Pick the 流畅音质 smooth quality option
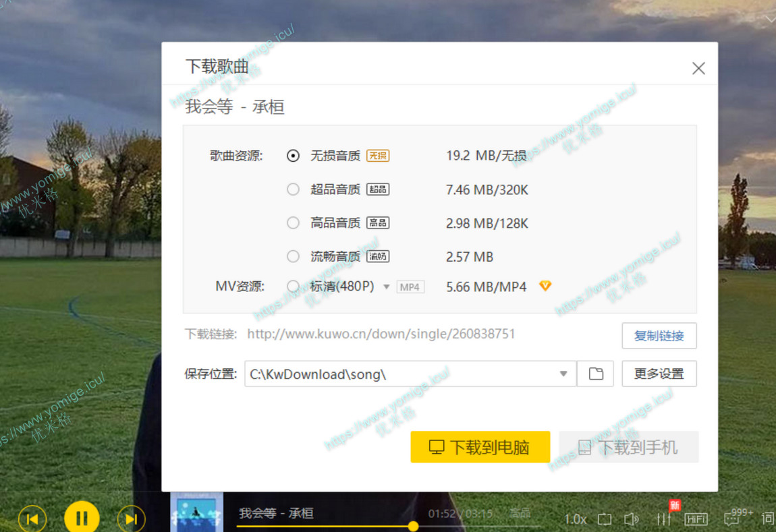 (293, 256)
